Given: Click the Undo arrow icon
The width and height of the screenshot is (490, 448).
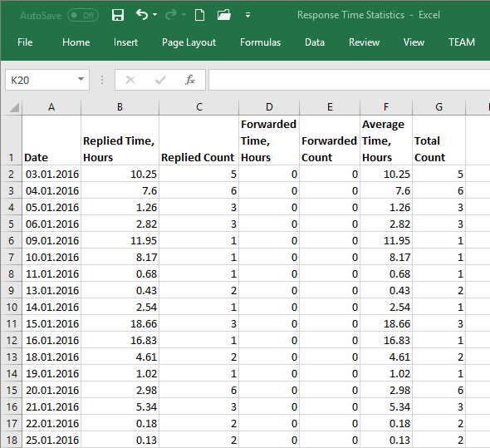Looking at the screenshot, I should tap(142, 14).
